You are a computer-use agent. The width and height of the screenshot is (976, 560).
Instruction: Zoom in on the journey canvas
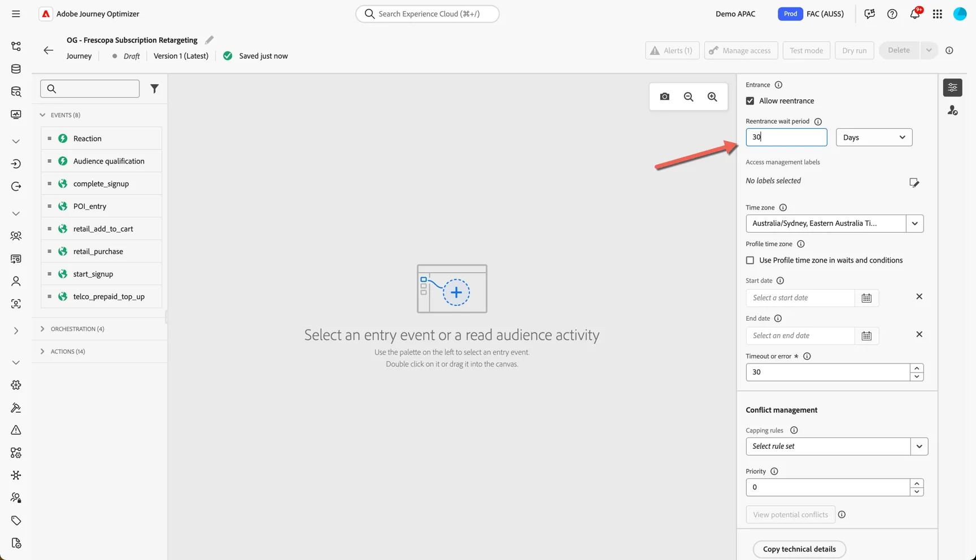(712, 97)
